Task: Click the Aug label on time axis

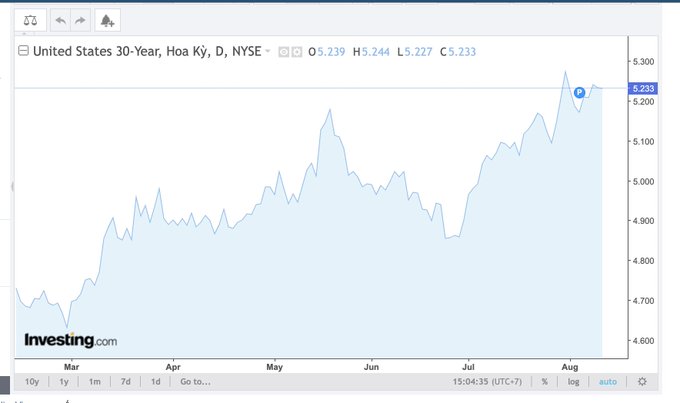Action: pyautogui.click(x=570, y=367)
